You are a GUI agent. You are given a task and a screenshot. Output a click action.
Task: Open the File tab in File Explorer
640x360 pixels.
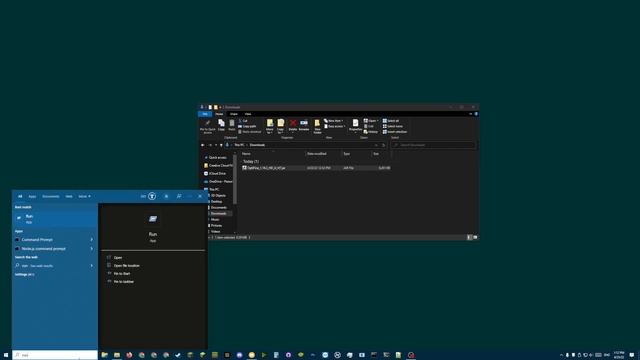(x=205, y=114)
